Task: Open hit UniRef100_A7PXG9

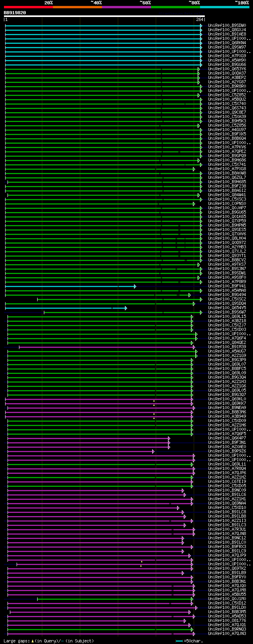Action: [227, 56]
